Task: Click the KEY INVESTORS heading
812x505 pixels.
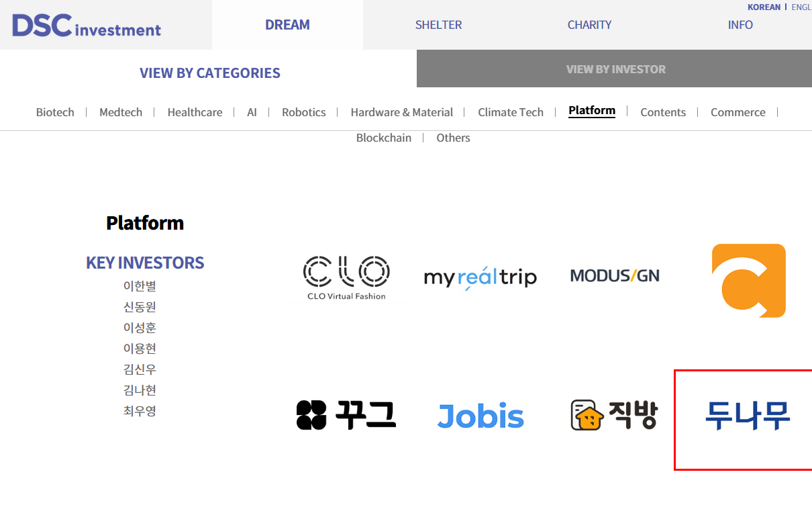Action: tap(145, 263)
